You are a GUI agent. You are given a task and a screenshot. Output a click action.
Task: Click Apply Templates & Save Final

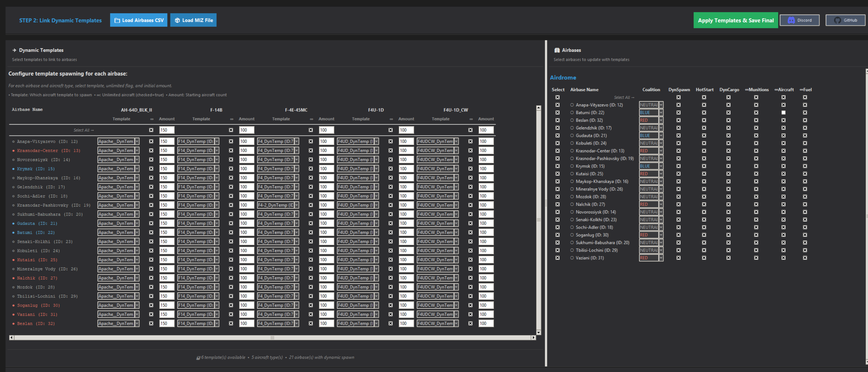736,20
